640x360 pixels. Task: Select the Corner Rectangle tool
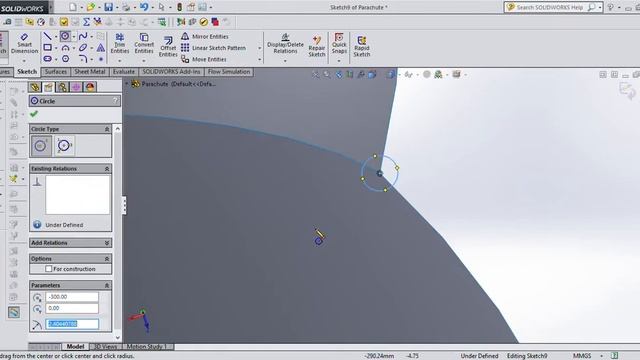point(47,47)
